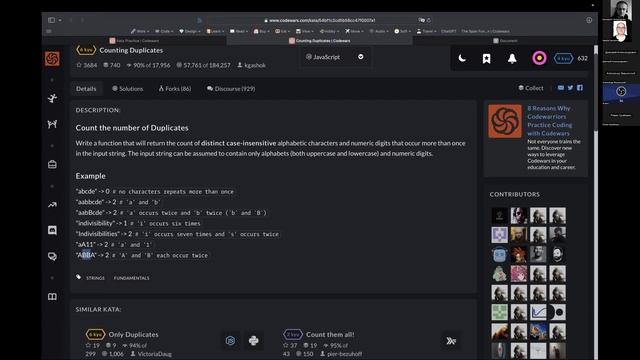The width and height of the screenshot is (640, 360).
Task: Click the star count 3684
Action: pos(87,65)
